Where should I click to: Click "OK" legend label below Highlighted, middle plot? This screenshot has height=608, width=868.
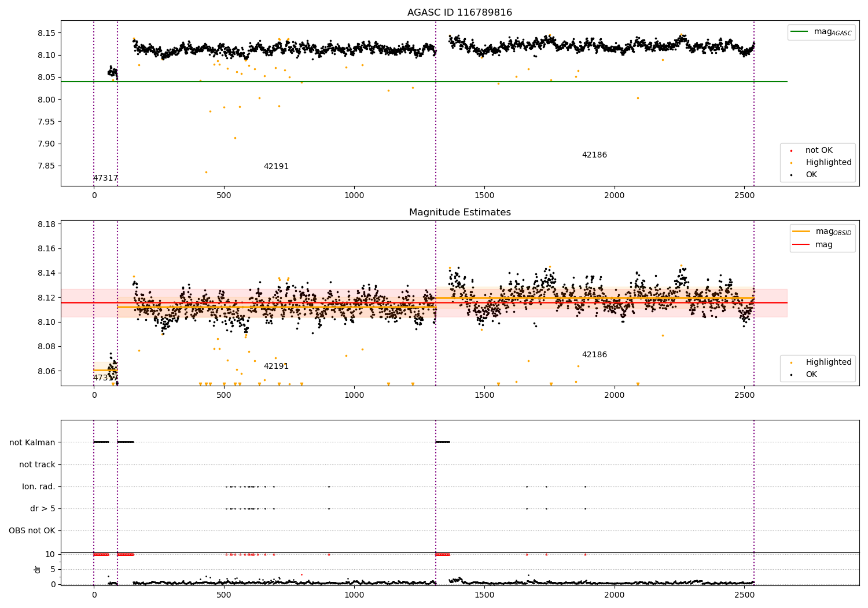click(x=811, y=375)
